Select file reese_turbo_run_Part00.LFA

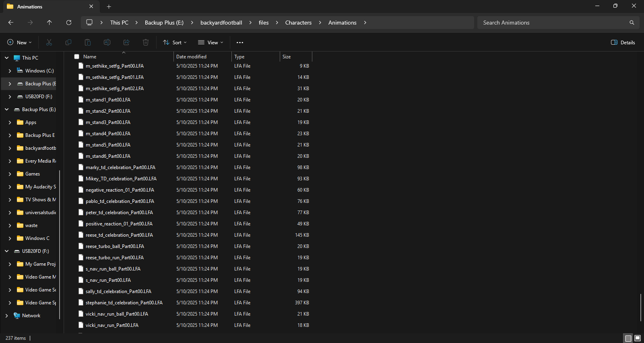point(115,258)
